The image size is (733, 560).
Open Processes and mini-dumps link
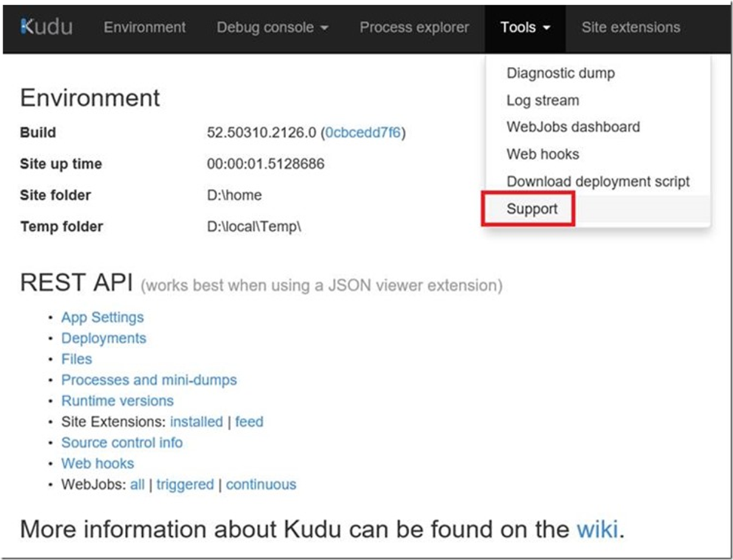[149, 380]
